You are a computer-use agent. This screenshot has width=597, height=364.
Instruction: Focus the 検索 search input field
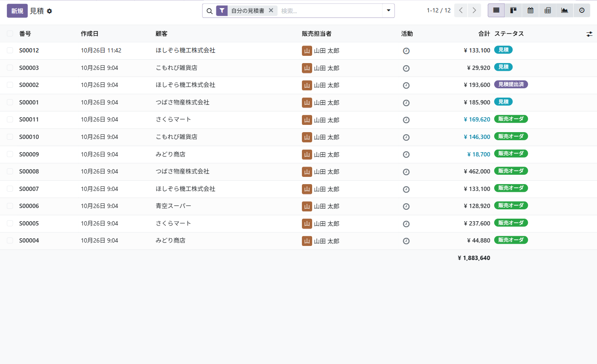[330, 11]
